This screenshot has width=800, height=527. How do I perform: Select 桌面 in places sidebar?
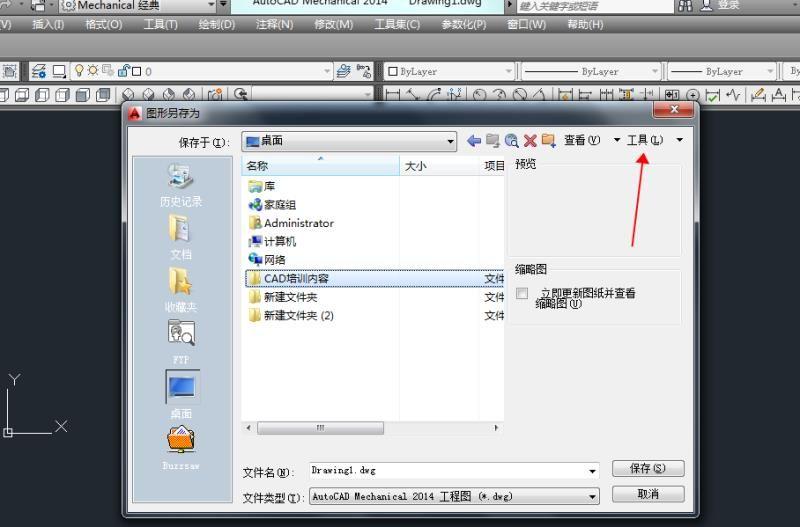click(x=182, y=395)
